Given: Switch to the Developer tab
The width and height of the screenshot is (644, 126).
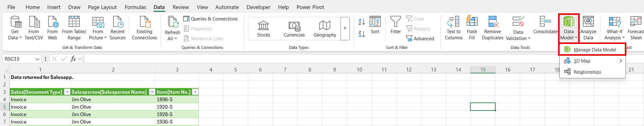Looking at the screenshot, I should pyautogui.click(x=258, y=7).
